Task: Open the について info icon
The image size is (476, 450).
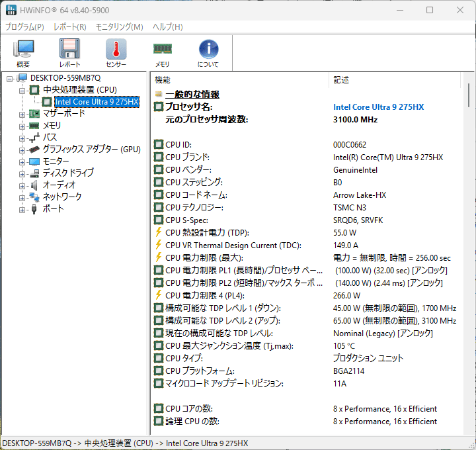Action: pos(208,53)
